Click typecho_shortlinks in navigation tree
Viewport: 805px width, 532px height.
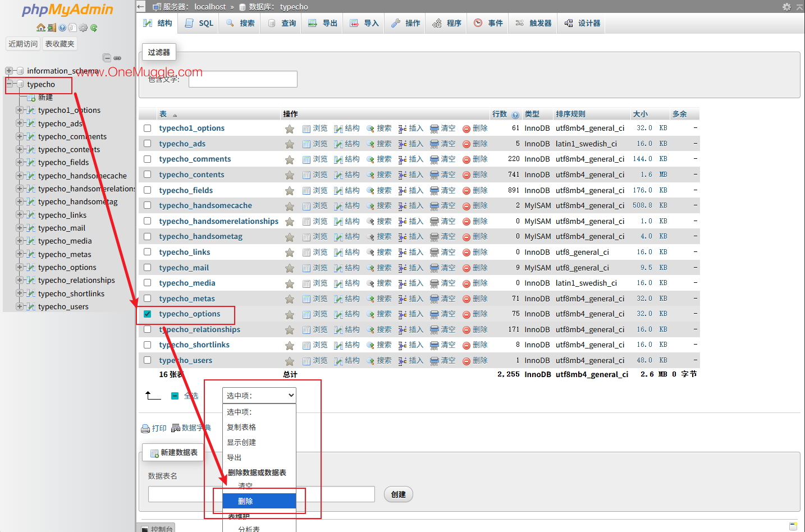click(71, 293)
